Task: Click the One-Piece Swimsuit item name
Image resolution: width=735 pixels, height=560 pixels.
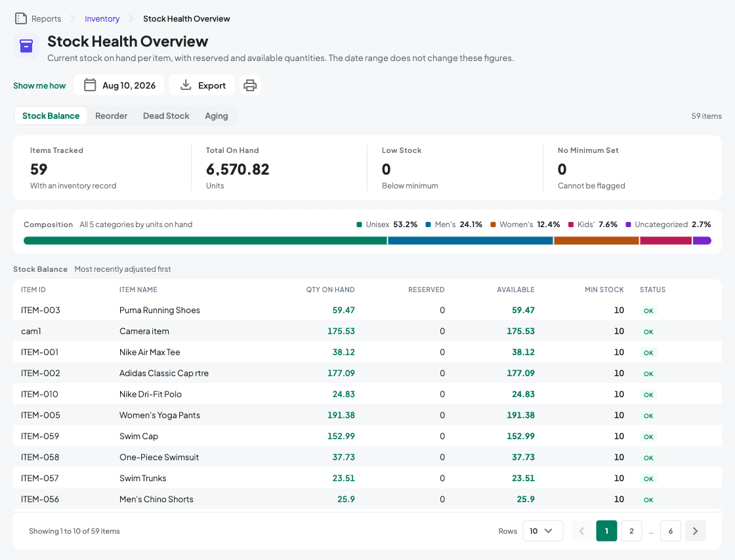Action: (159, 458)
